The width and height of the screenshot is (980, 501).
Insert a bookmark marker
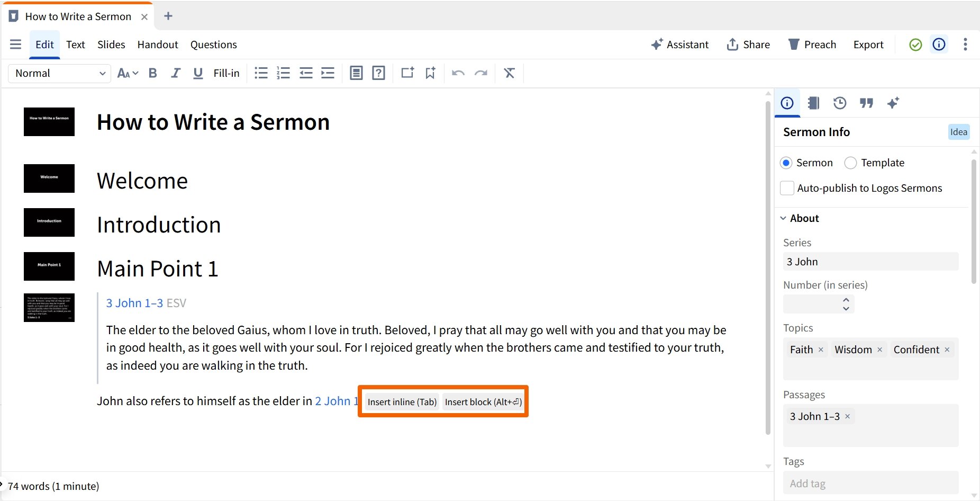click(x=430, y=73)
